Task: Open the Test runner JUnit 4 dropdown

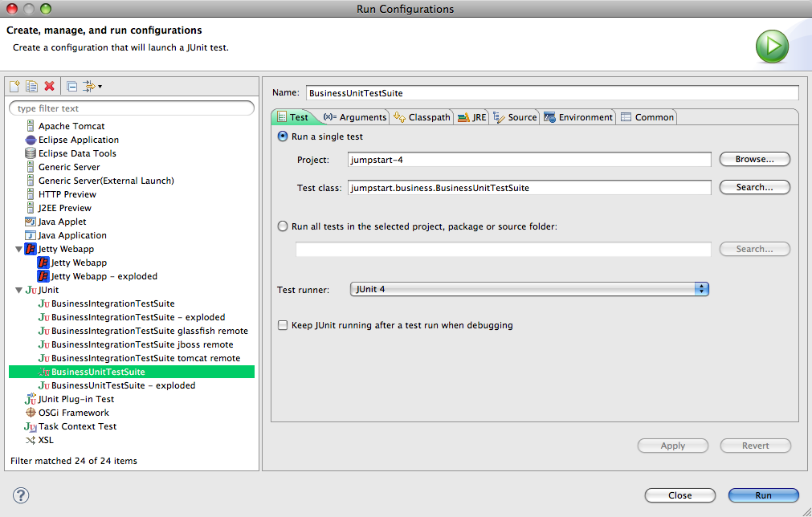Action: pos(529,289)
